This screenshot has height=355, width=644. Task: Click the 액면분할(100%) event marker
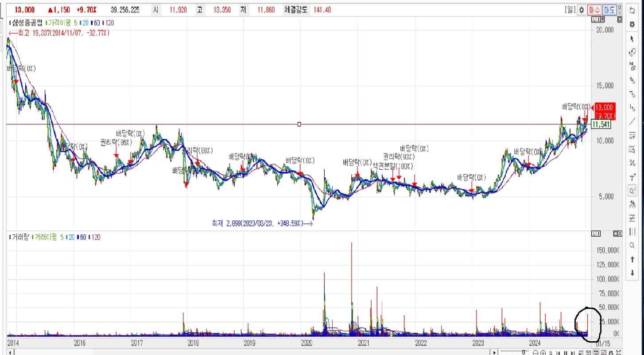[392, 167]
